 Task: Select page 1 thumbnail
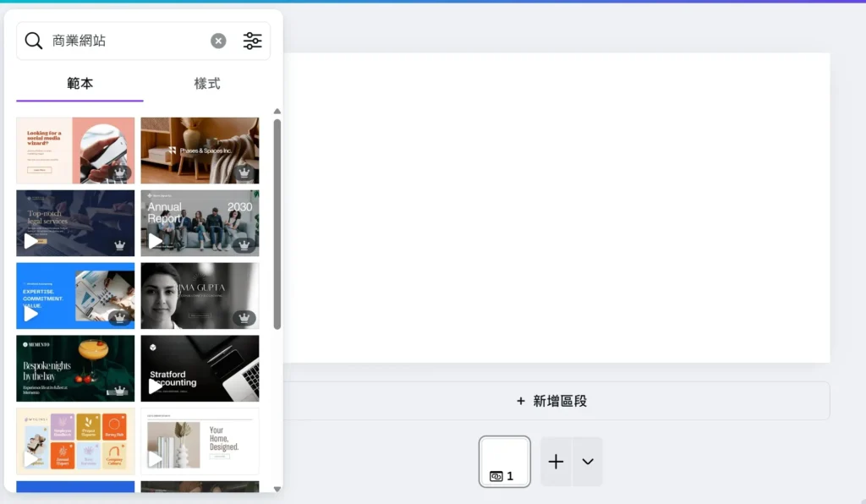coord(505,462)
